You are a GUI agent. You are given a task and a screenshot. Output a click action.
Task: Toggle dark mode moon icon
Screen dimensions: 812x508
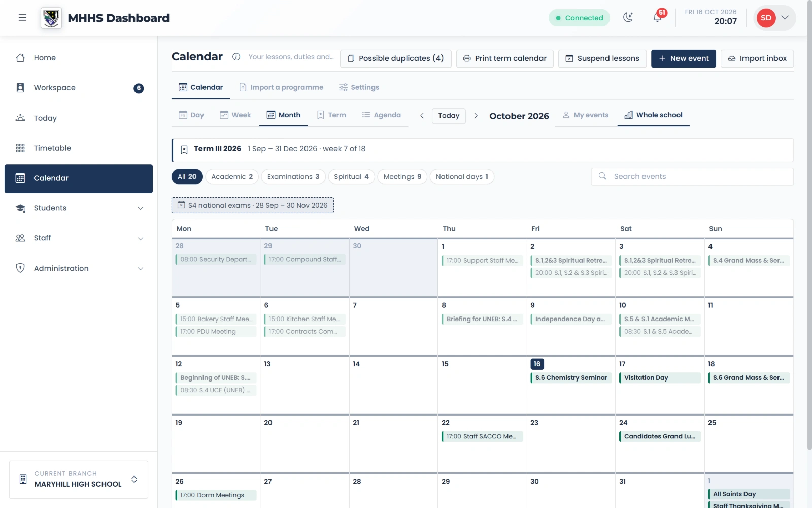tap(628, 18)
